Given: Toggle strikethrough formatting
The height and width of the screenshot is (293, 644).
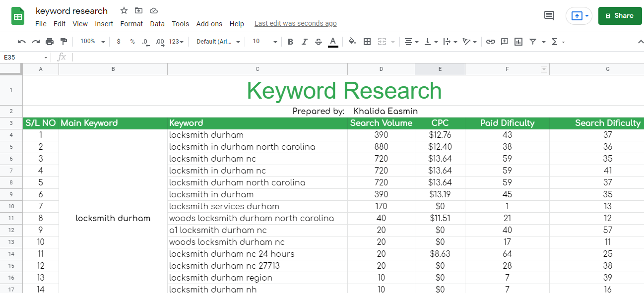Looking at the screenshot, I should [x=318, y=42].
